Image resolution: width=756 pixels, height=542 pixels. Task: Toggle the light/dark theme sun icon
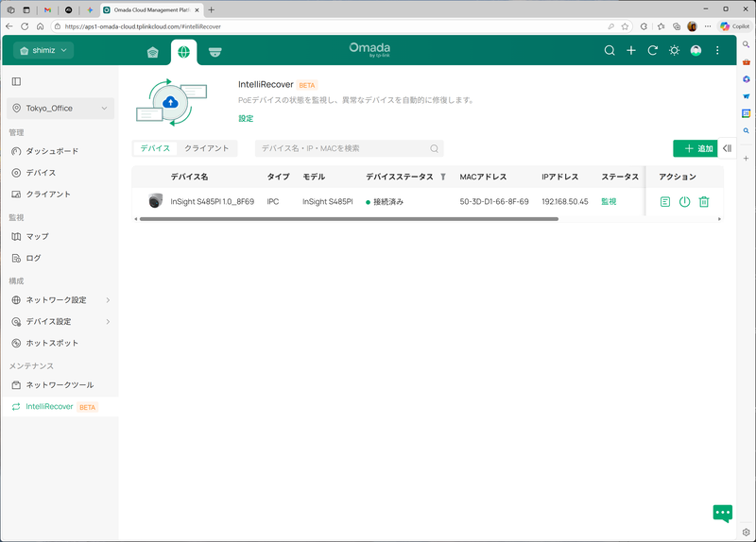674,50
